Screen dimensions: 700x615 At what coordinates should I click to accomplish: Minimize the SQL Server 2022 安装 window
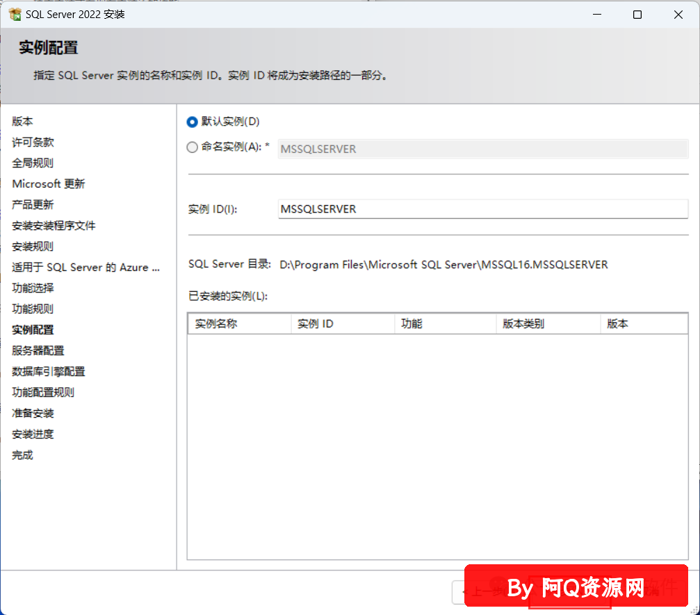(x=597, y=15)
